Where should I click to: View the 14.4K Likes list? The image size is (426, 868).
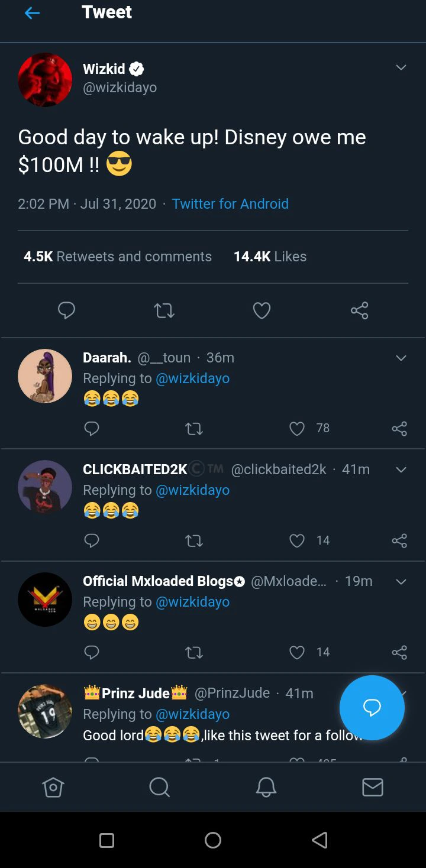coord(270,257)
